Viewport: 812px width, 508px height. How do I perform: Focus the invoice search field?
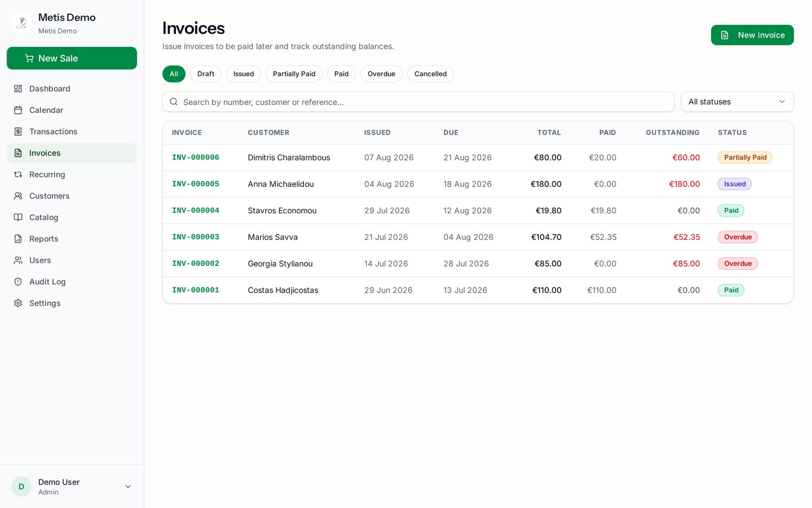tap(418, 102)
